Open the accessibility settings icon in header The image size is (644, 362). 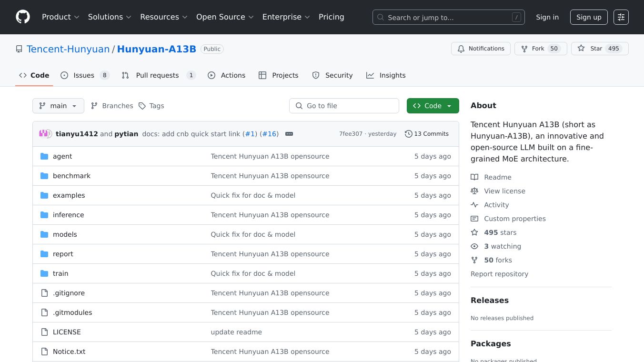click(621, 17)
